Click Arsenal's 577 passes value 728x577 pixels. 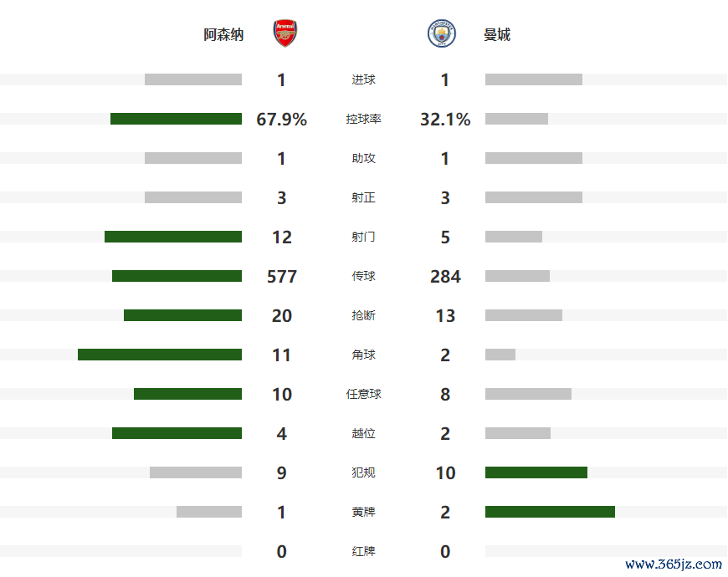pos(282,277)
